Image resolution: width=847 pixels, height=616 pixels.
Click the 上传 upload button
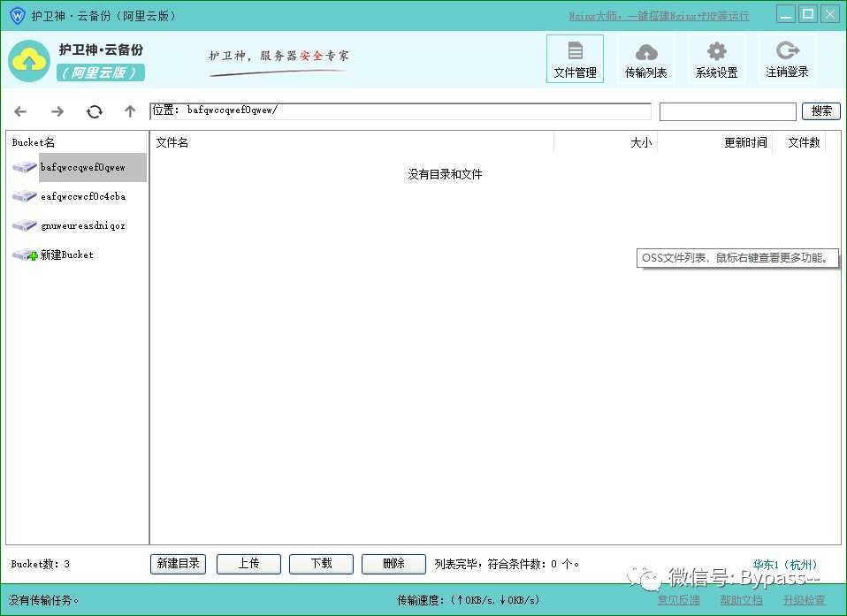(248, 564)
